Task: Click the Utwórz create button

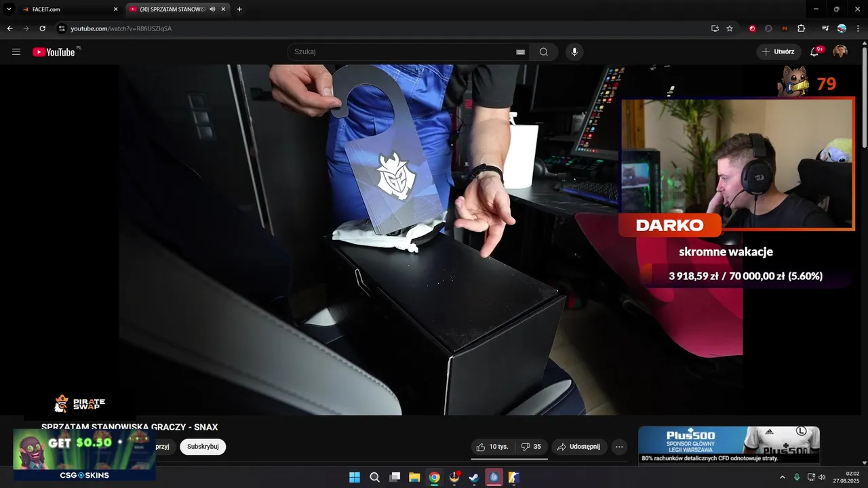Action: [778, 52]
